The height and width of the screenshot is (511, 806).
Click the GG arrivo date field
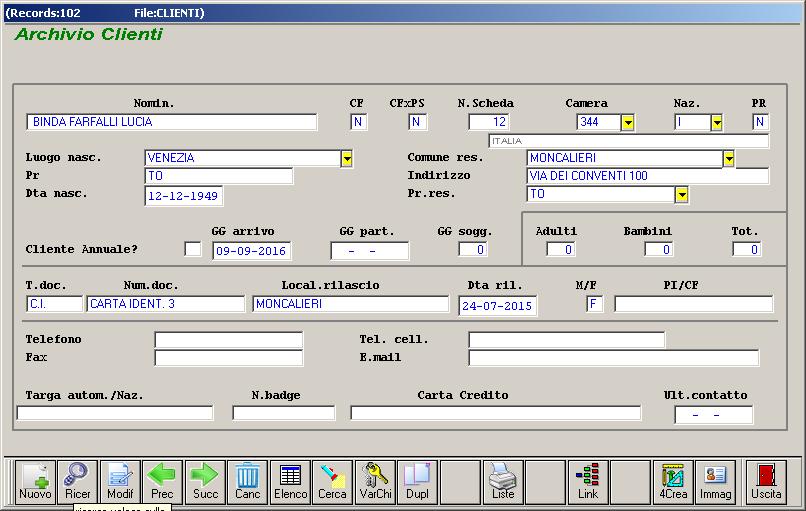coord(252,251)
